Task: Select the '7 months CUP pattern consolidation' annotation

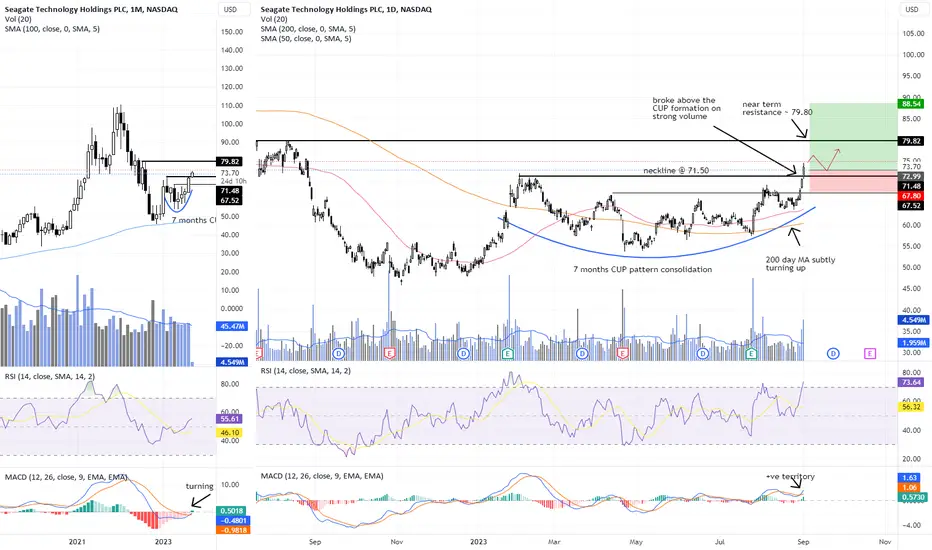Action: tap(643, 269)
